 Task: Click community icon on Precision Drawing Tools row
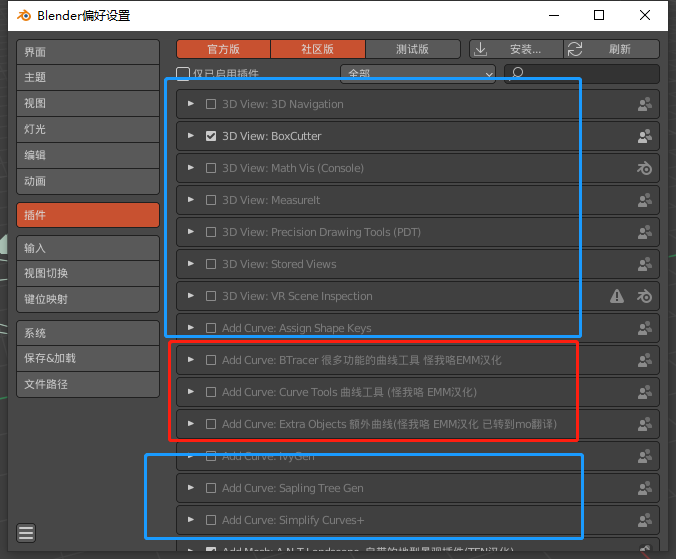click(x=645, y=232)
